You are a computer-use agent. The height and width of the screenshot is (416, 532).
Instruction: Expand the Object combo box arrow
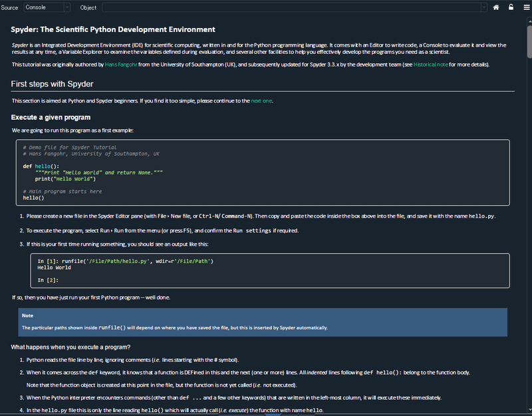coord(484,7)
